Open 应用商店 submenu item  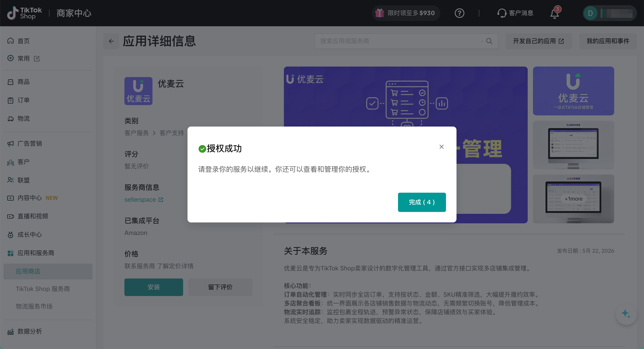[48, 271]
